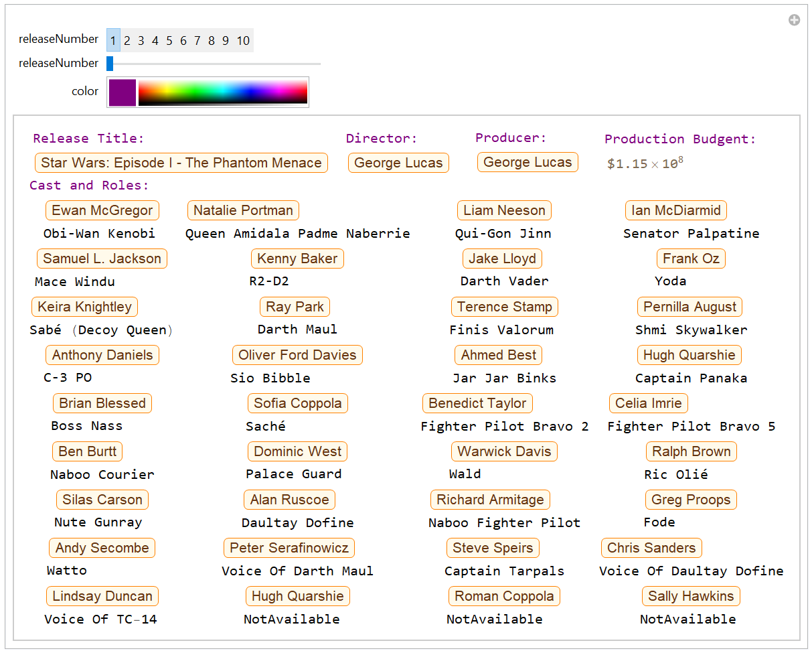The width and height of the screenshot is (812, 653).
Task: Click the production budget value $1.15×10⁸
Action: [x=645, y=163]
